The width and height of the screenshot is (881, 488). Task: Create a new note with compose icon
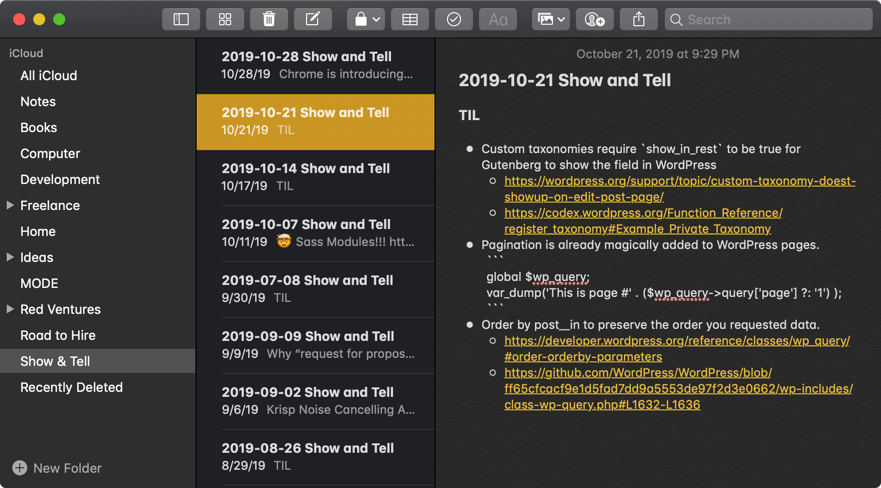(x=312, y=20)
